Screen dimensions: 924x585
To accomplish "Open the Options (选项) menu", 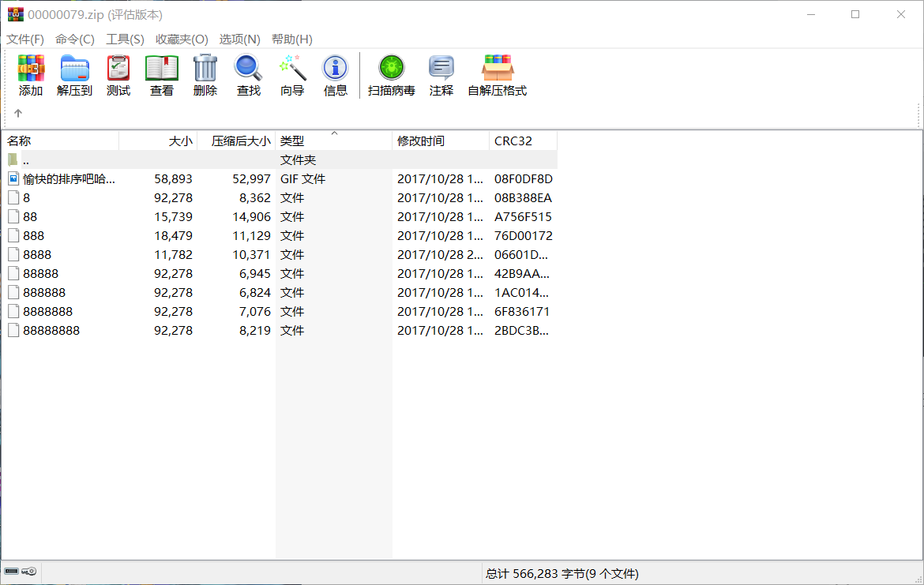I will click(240, 39).
